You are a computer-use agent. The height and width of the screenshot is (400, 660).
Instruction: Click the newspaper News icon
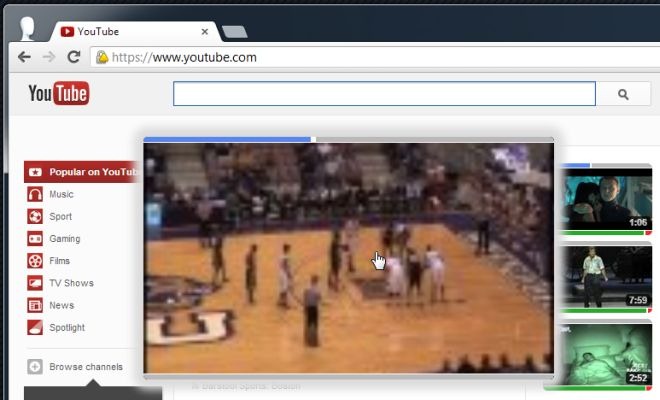coord(35,305)
